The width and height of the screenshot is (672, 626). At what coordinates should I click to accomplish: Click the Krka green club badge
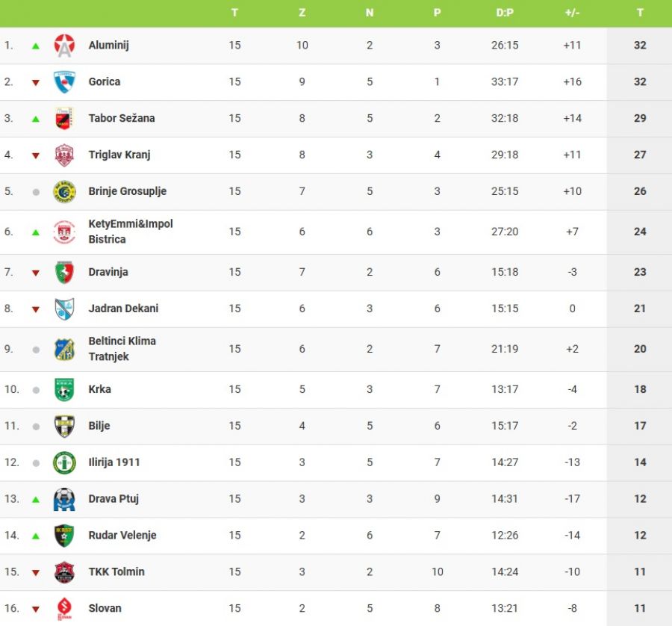point(65,389)
